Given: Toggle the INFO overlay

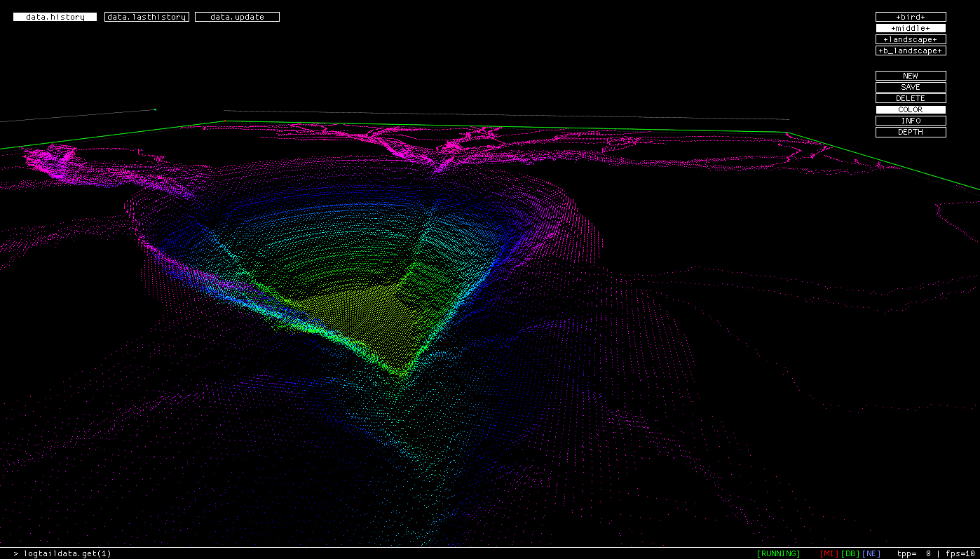Looking at the screenshot, I should coord(910,121).
